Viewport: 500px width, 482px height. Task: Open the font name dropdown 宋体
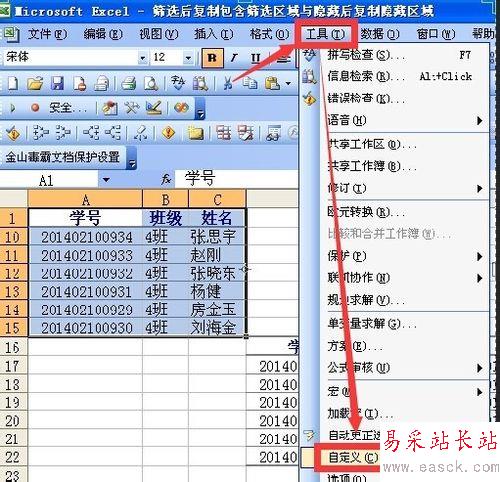coord(143,58)
